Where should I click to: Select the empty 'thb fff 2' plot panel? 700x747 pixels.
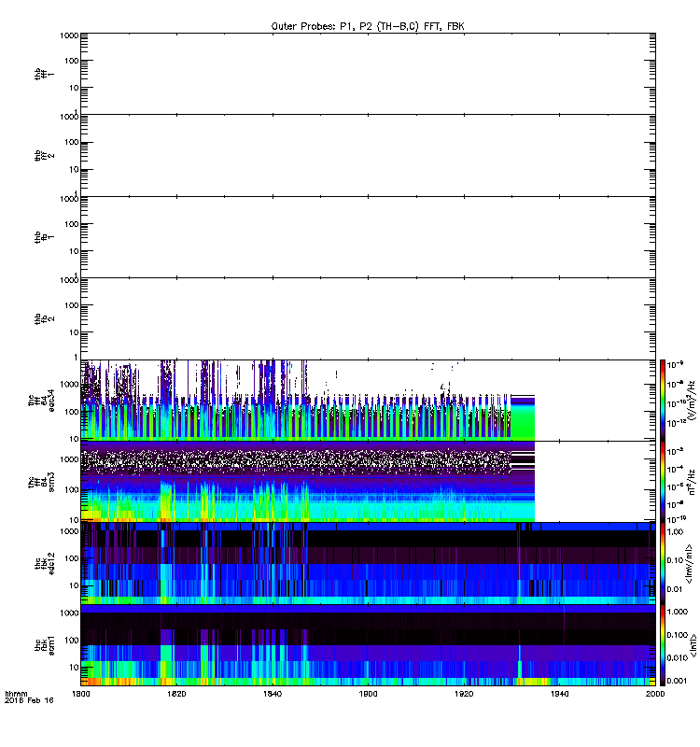(368, 155)
